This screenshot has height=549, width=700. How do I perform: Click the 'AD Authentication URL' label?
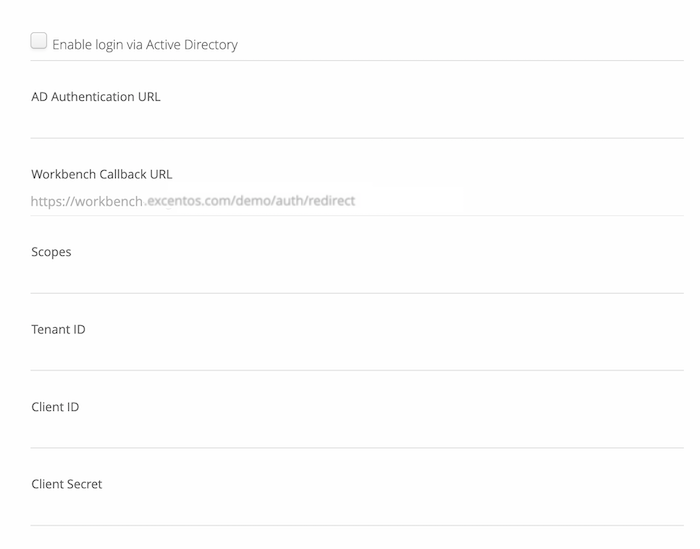(x=96, y=97)
